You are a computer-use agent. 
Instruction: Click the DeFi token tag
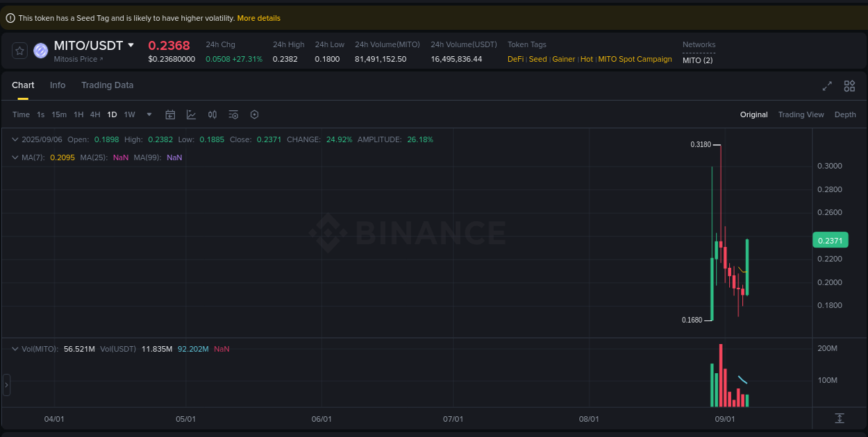point(515,59)
